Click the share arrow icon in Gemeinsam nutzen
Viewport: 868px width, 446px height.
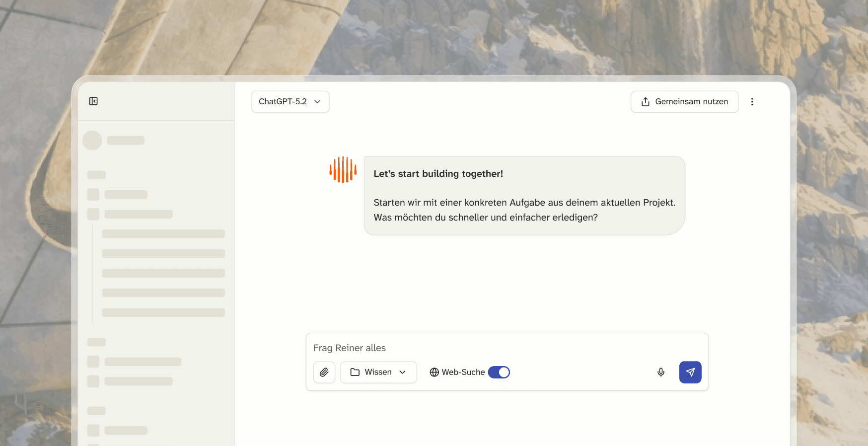point(646,102)
